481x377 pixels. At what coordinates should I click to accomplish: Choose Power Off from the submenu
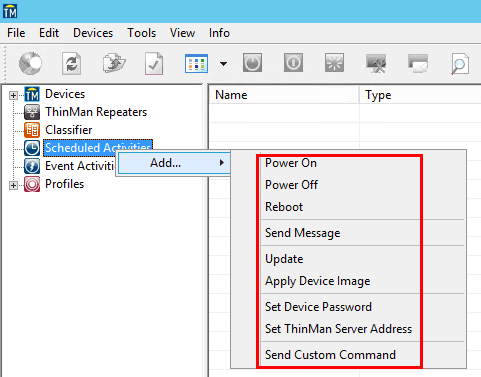coord(291,185)
